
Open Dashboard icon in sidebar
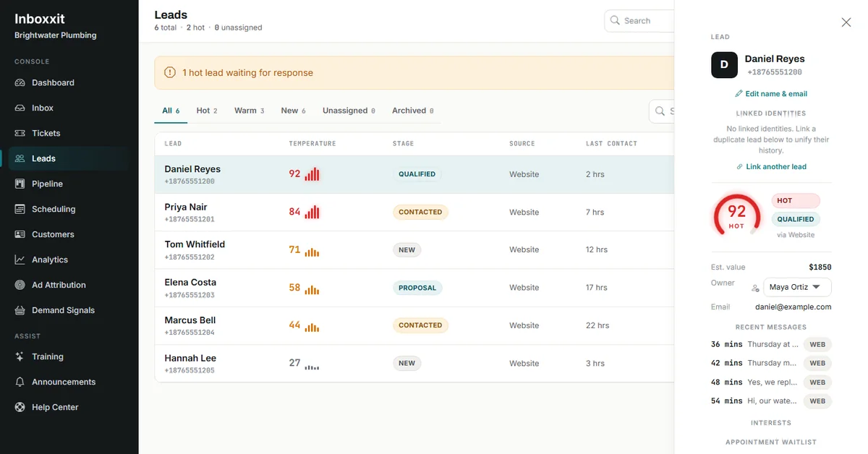[20, 82]
